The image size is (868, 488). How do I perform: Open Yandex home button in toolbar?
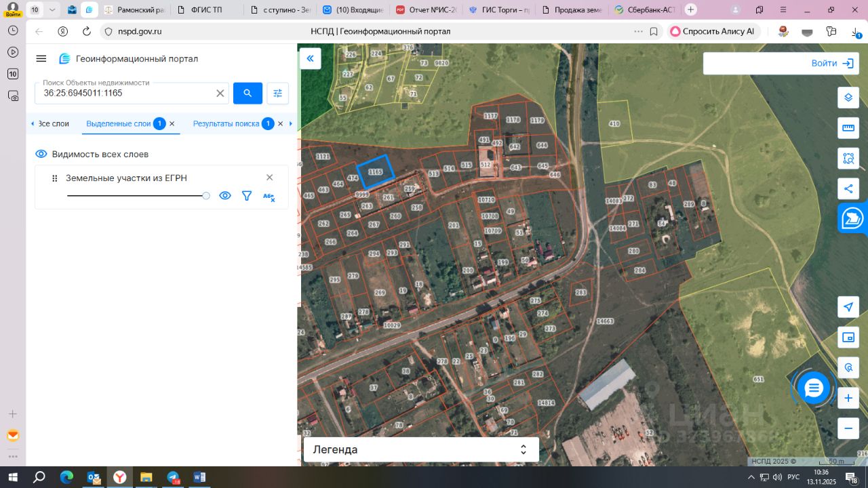(63, 31)
